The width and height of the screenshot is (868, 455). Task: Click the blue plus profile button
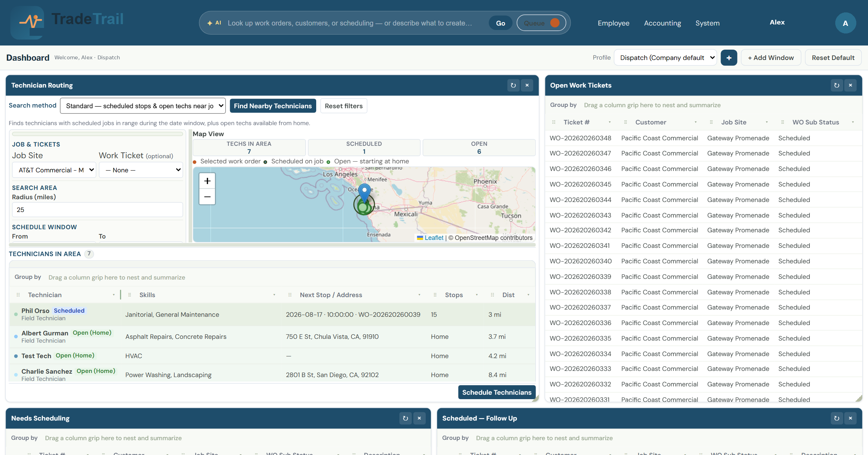click(x=729, y=58)
